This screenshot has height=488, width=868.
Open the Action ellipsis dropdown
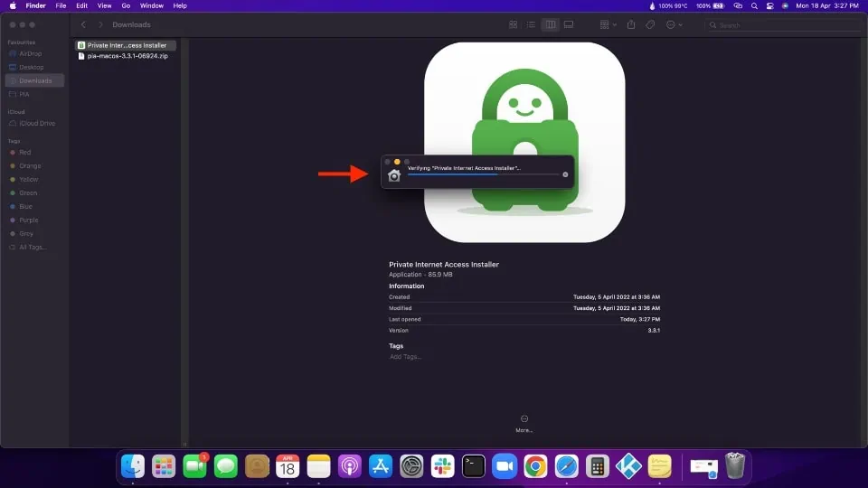click(x=674, y=25)
